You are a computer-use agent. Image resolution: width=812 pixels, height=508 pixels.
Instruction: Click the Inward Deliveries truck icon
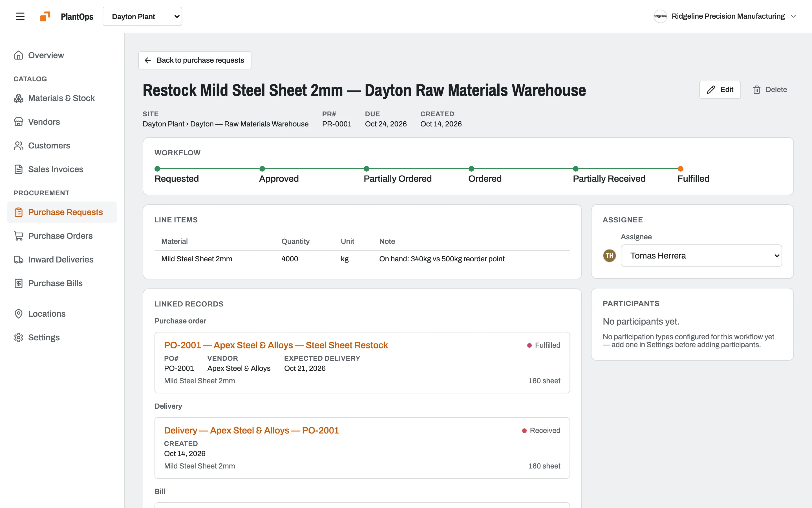pyautogui.click(x=18, y=260)
